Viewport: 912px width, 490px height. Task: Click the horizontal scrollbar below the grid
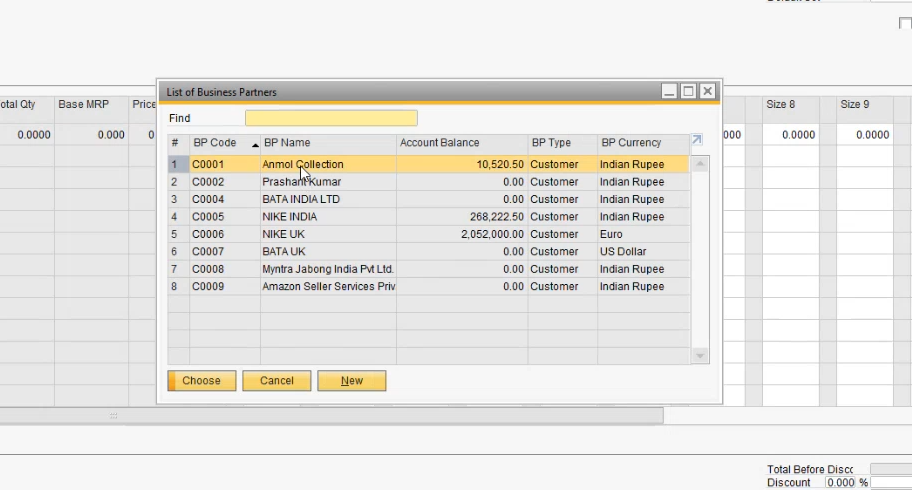(x=330, y=415)
